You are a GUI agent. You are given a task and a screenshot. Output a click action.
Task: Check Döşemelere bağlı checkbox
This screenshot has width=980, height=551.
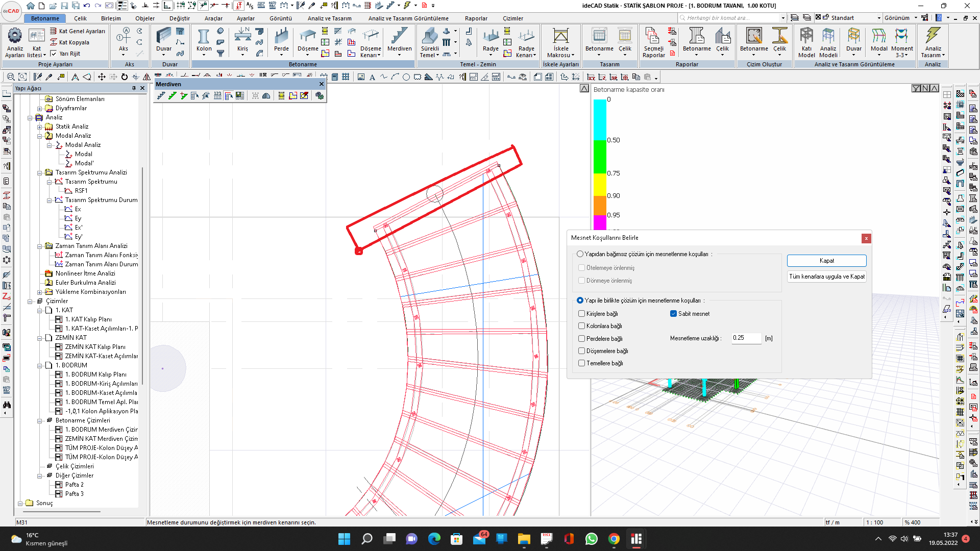[x=581, y=351]
